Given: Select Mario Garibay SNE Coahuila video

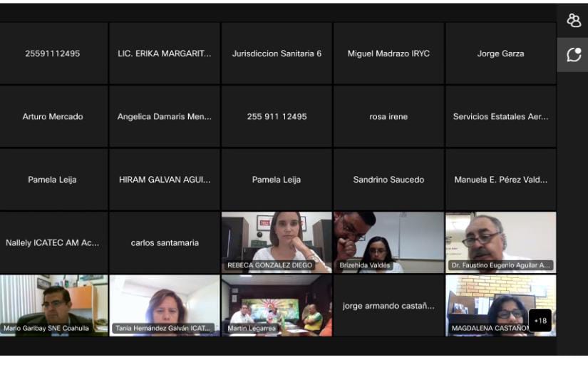Looking at the screenshot, I should 53,304.
